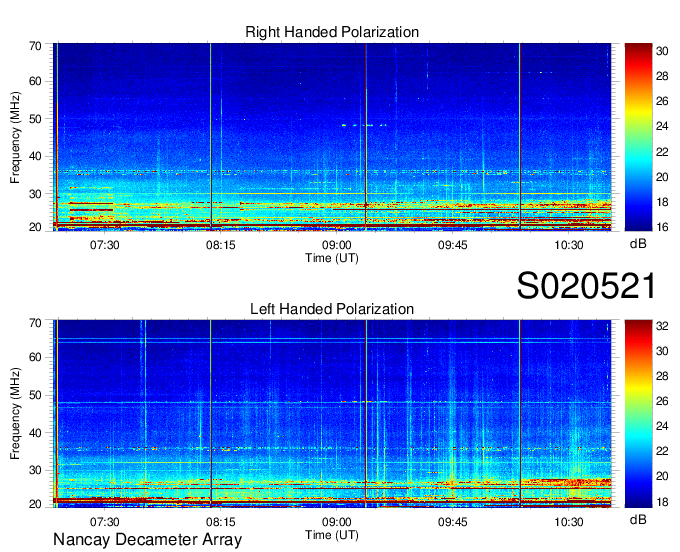
Task: Click inside the Right Handed Polarization spectrogram
Action: (x=332, y=137)
